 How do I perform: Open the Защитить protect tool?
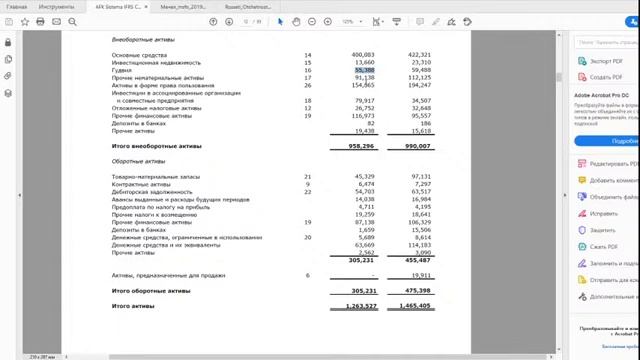598,230
